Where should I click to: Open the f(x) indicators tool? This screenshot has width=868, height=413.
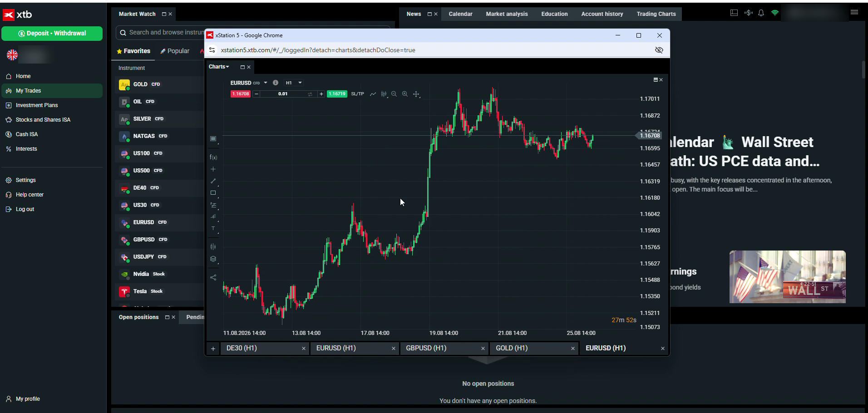coord(213,157)
